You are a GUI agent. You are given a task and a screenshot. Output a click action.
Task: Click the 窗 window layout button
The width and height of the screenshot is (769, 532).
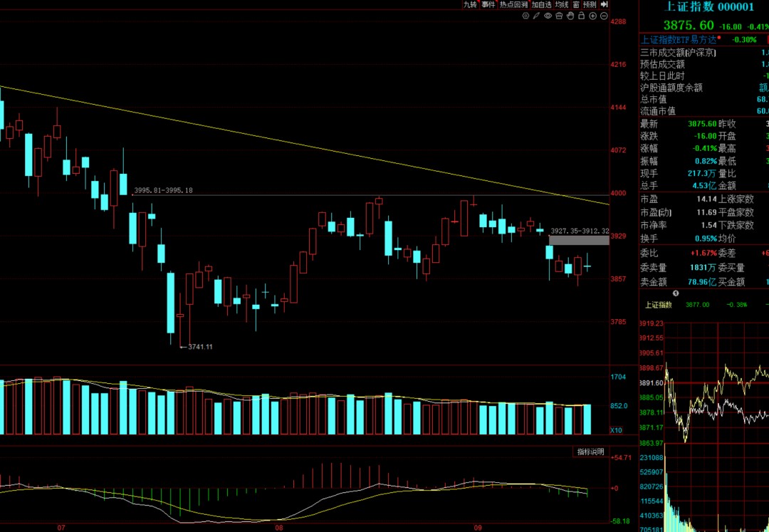coord(576,4)
